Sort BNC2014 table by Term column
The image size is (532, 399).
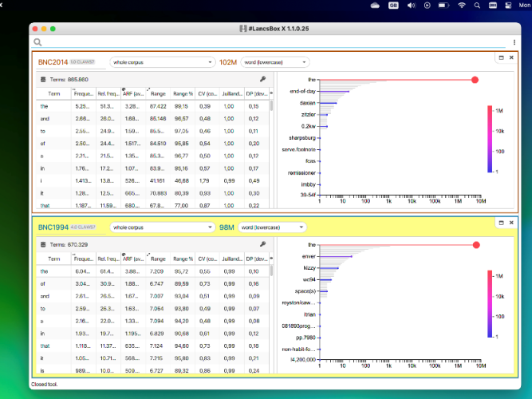(53, 93)
